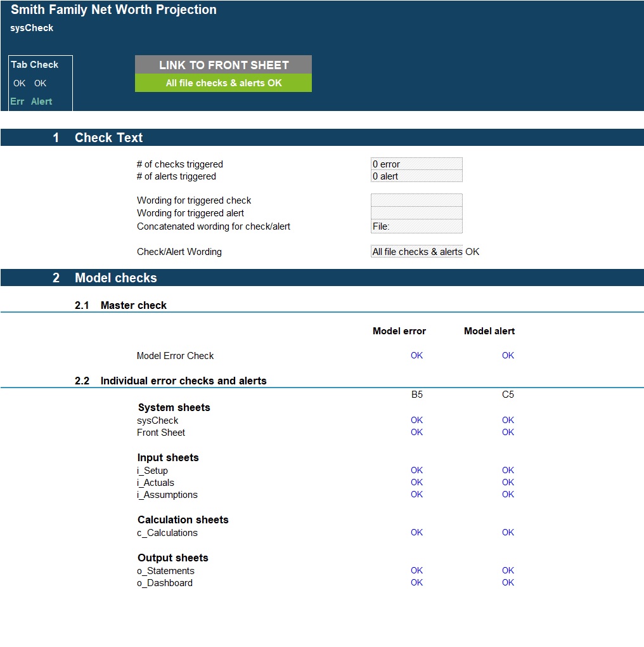Follow the sysCheck row error OK link
This screenshot has width=644, height=647.
tap(416, 420)
